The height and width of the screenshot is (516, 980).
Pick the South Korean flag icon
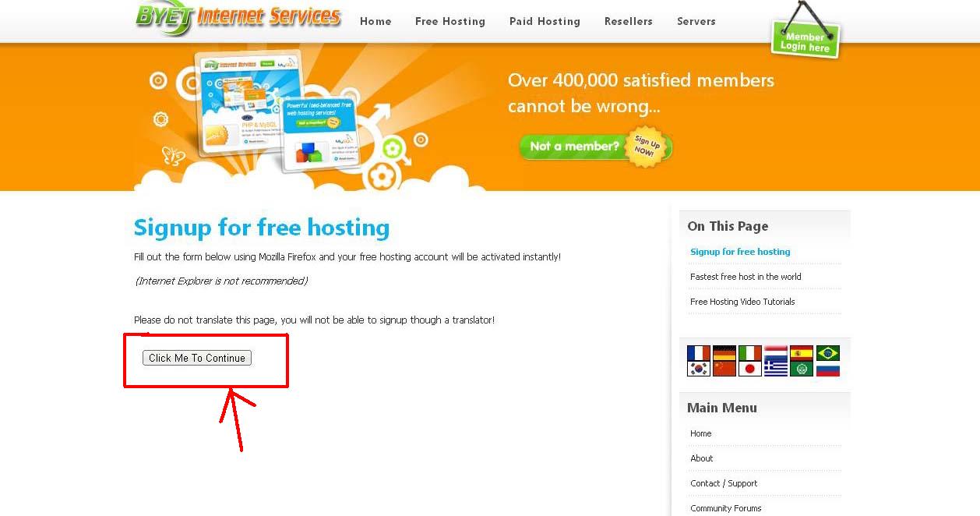tap(699, 369)
